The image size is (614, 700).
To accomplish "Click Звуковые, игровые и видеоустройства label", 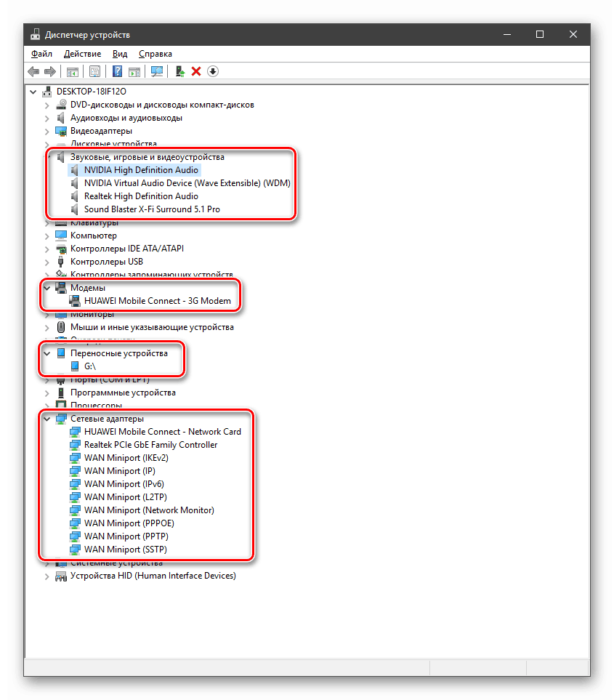I will [x=148, y=157].
